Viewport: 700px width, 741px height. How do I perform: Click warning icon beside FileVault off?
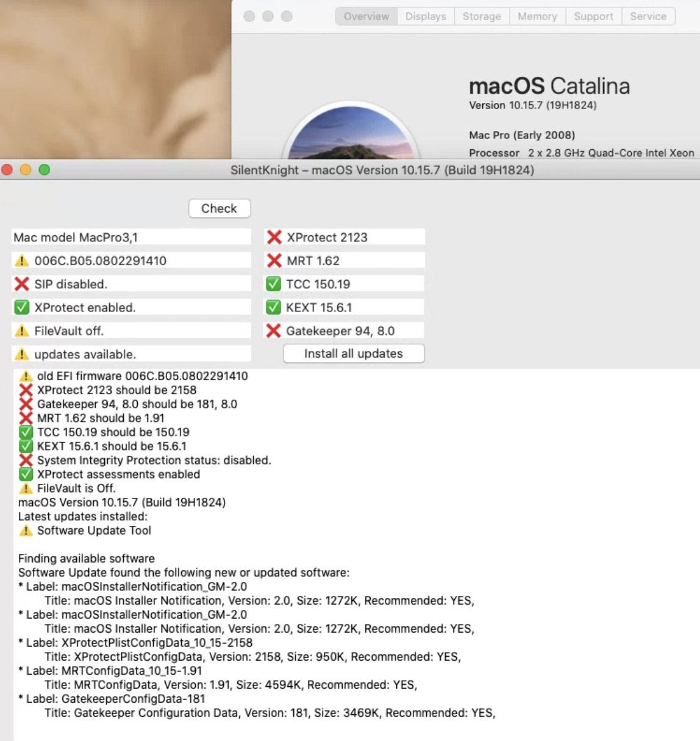[x=22, y=331]
